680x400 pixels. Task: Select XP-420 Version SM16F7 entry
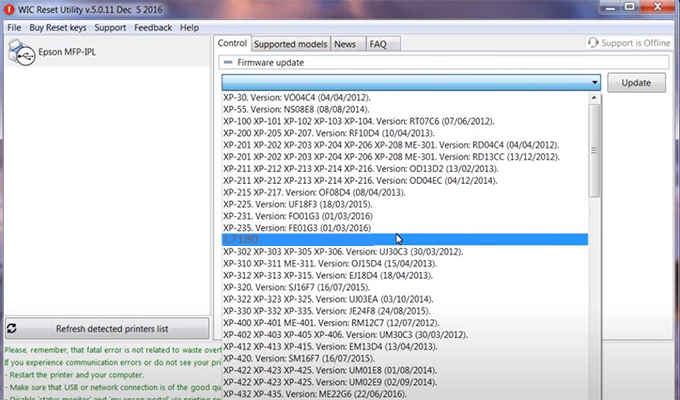click(x=405, y=358)
